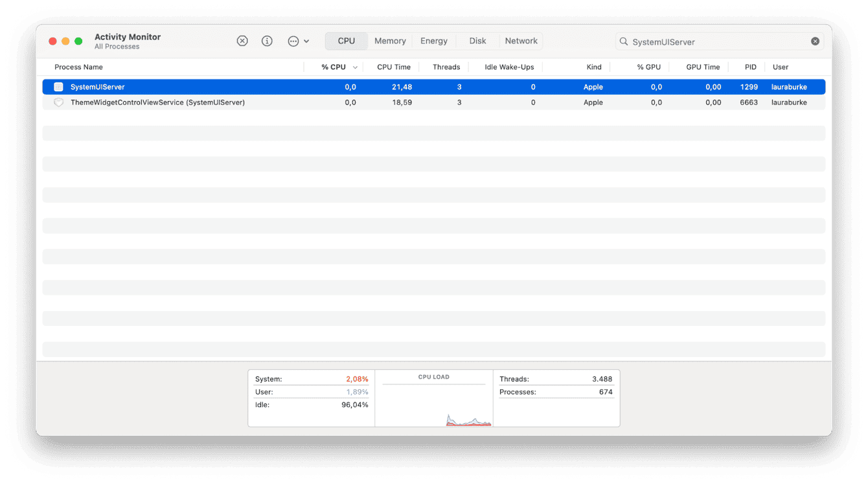View the Disk activity tab
Screen dimensions: 868x484
[477, 40]
